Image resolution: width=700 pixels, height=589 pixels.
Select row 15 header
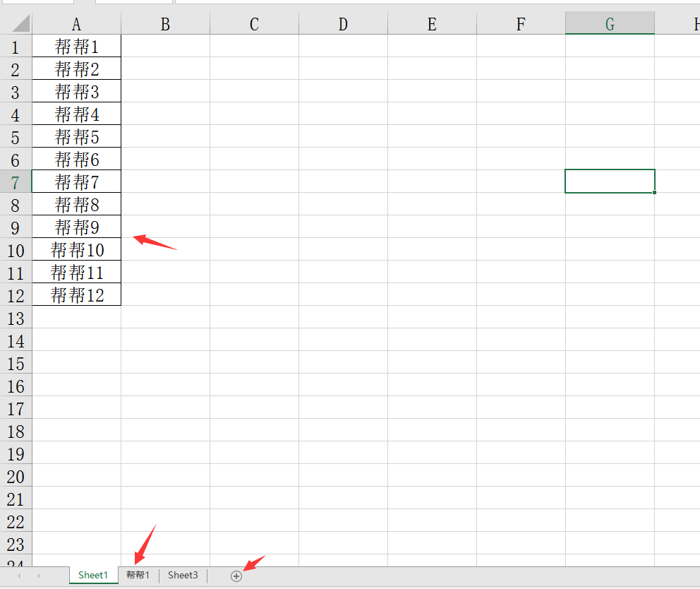16,363
